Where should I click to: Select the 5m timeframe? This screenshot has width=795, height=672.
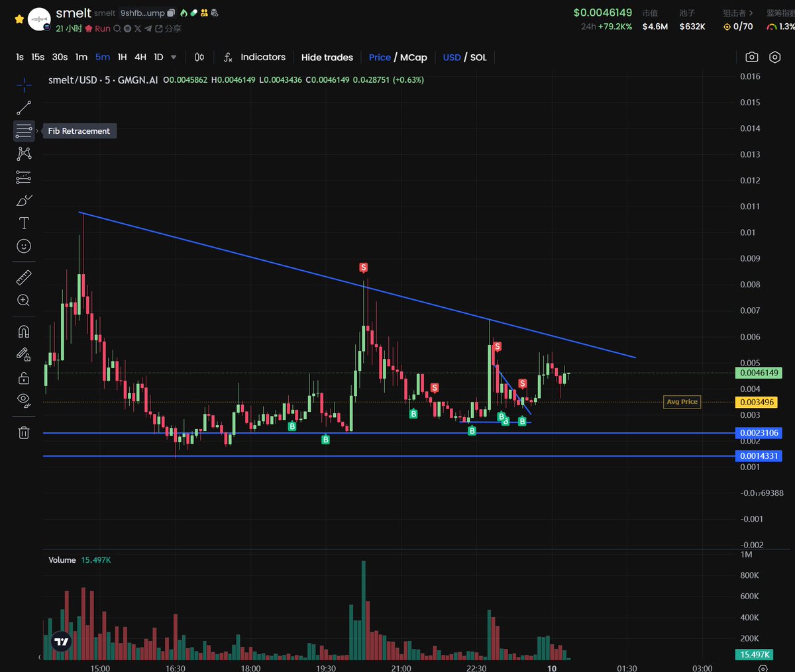tap(103, 58)
